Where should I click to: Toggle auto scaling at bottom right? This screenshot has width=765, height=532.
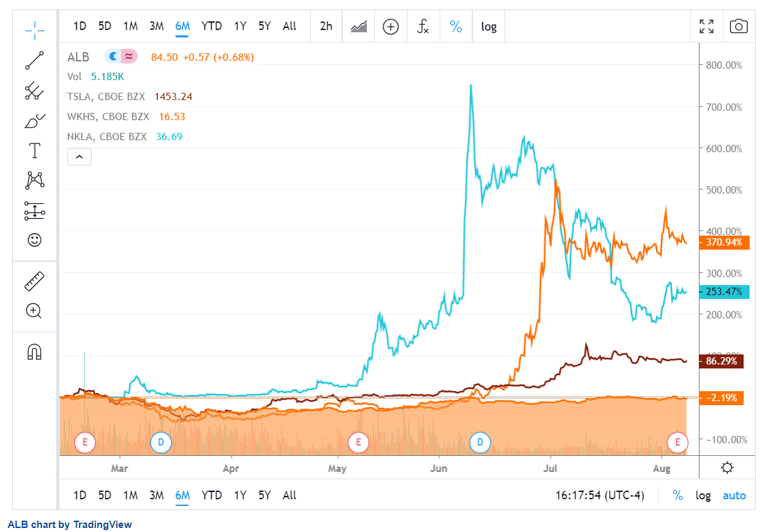pyautogui.click(x=734, y=495)
